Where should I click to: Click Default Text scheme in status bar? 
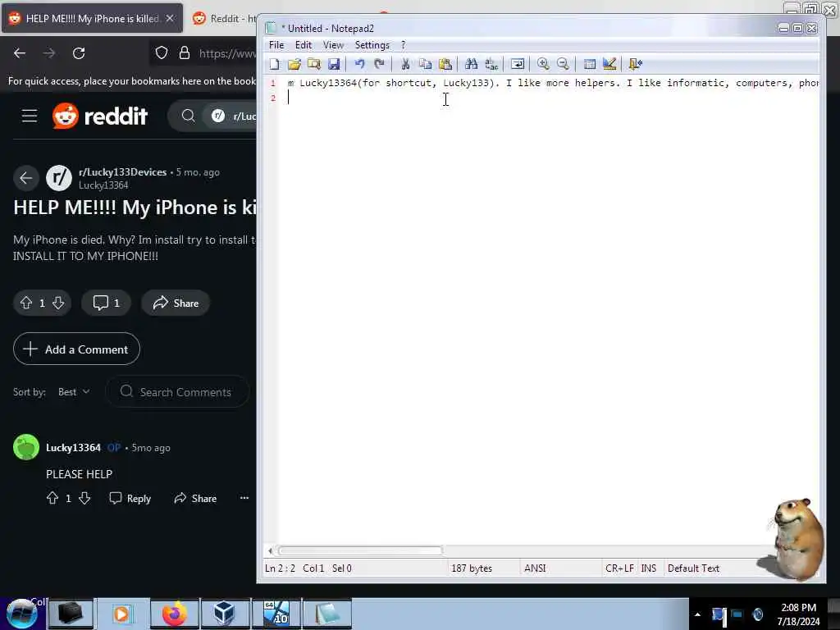point(693,568)
